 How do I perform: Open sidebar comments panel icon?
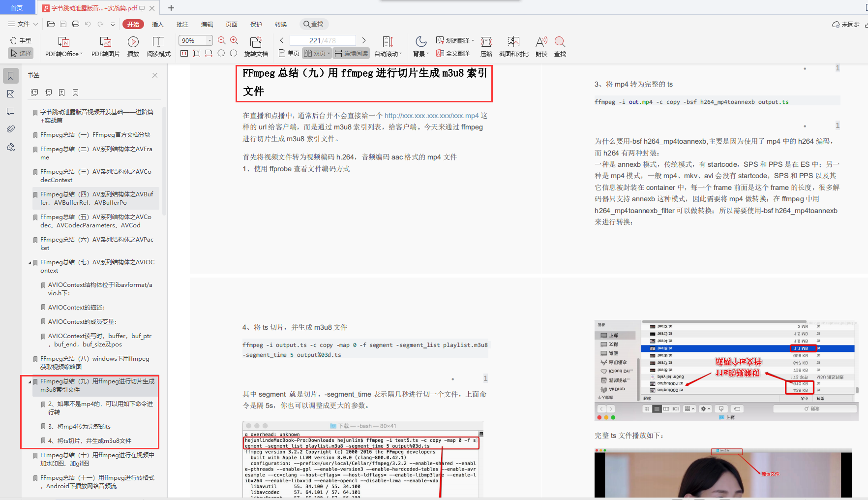click(x=11, y=111)
